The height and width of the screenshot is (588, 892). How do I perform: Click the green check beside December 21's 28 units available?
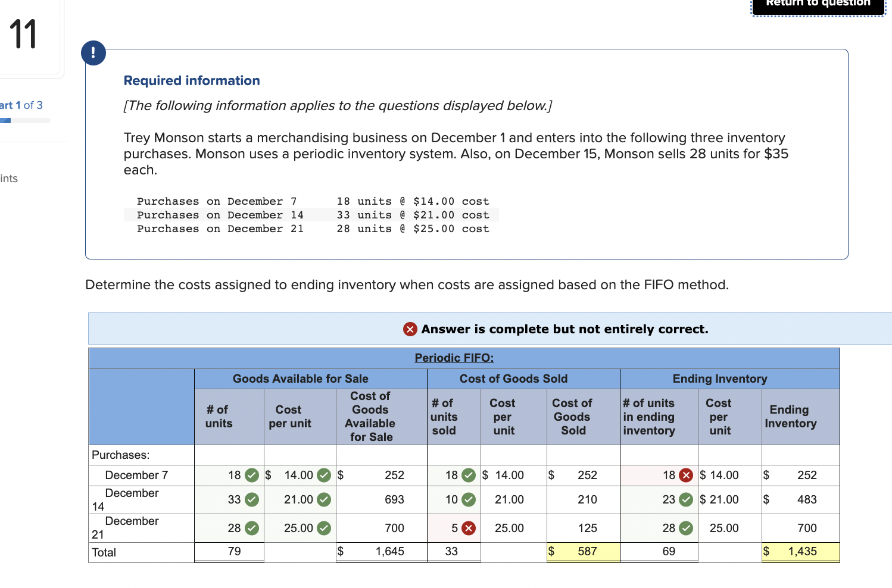252,528
